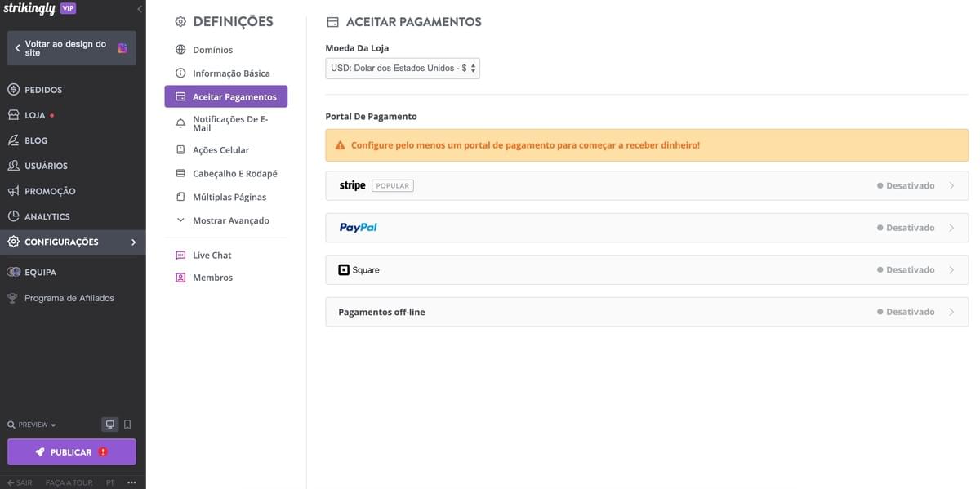Click the Pedidos dollar icon
Screen dimensions: 980x489
(x=14, y=90)
